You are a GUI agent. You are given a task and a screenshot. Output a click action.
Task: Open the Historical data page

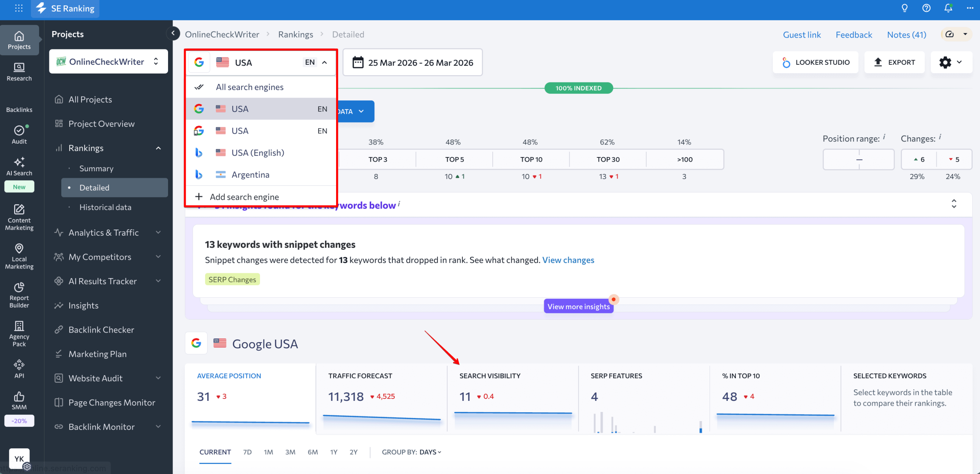coord(105,207)
